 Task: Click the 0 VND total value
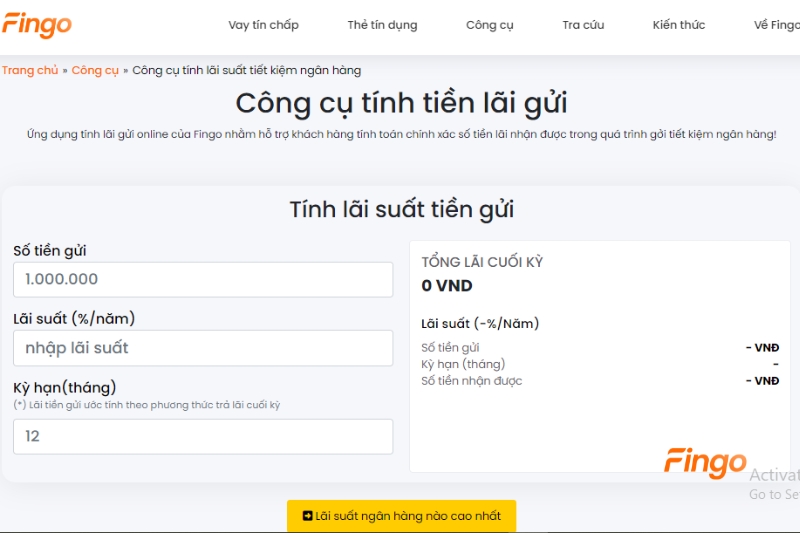[447, 286]
